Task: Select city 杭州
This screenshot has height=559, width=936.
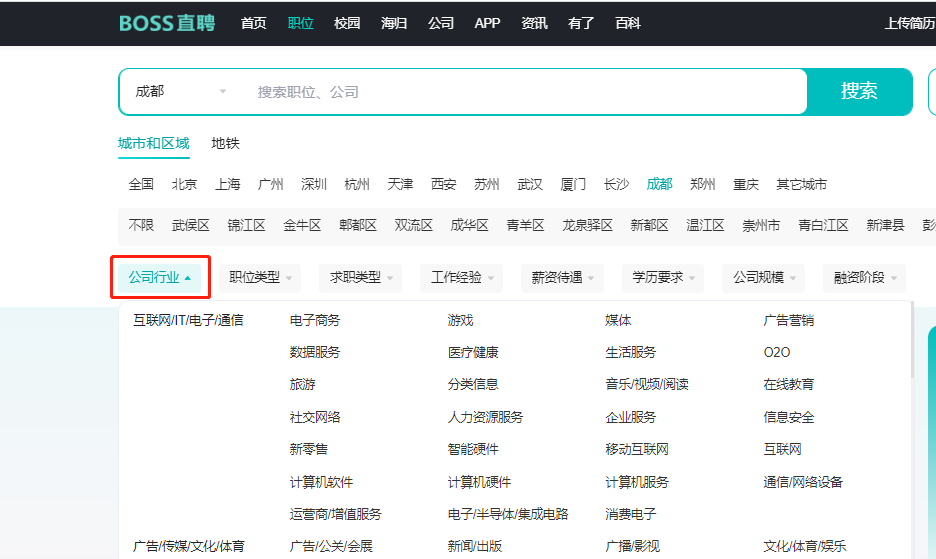Action: pos(357,185)
